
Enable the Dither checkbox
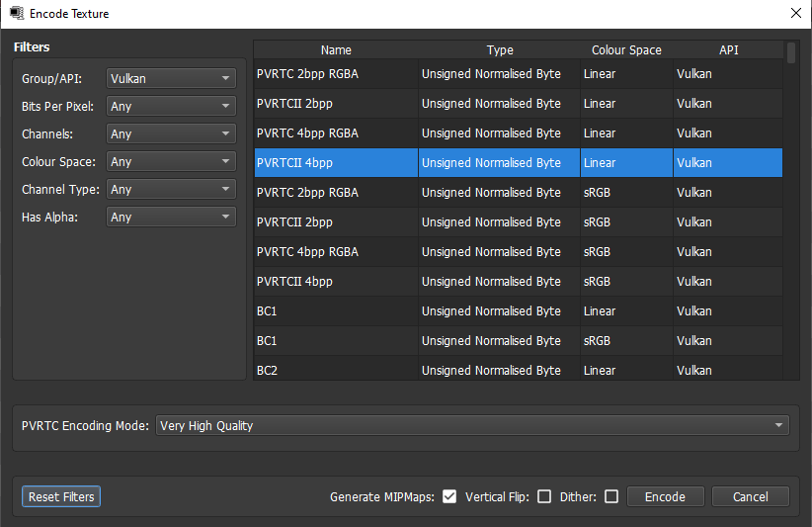coord(611,496)
